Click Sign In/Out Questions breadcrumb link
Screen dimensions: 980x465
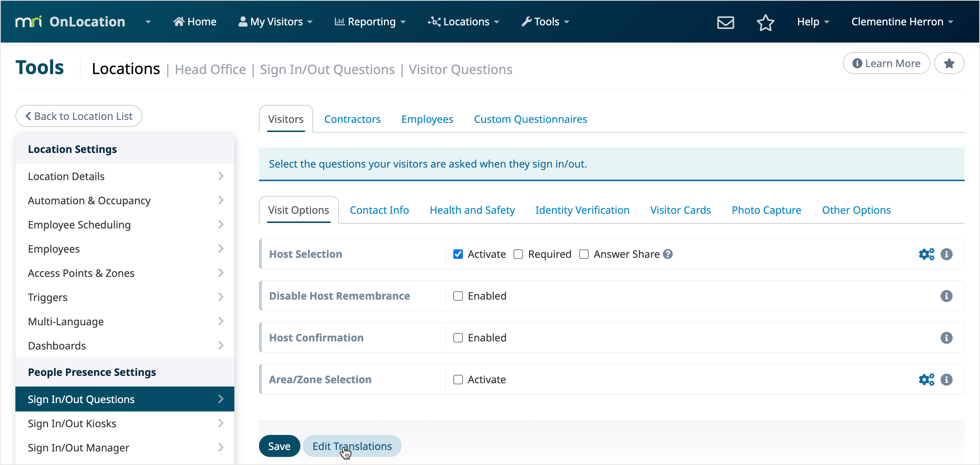pyautogui.click(x=327, y=70)
